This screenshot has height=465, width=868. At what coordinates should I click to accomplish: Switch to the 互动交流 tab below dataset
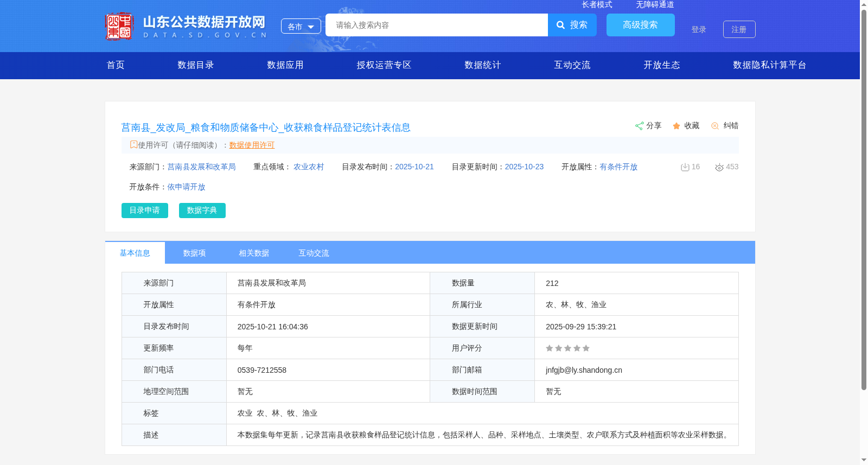314,253
